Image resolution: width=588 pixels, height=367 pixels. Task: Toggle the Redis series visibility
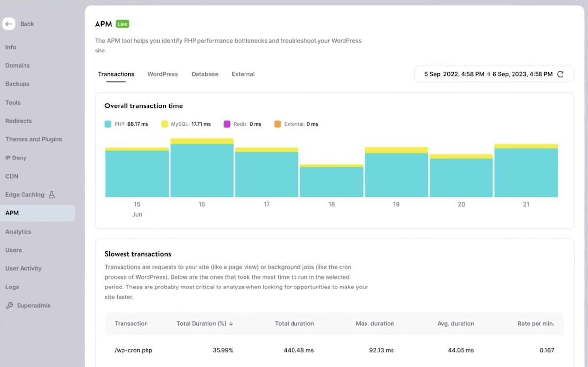point(242,124)
